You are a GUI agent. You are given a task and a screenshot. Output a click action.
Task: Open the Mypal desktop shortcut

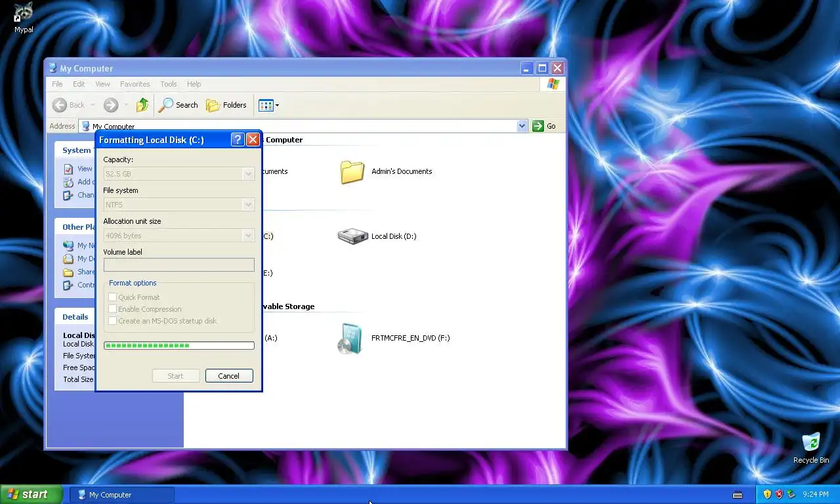[24, 18]
